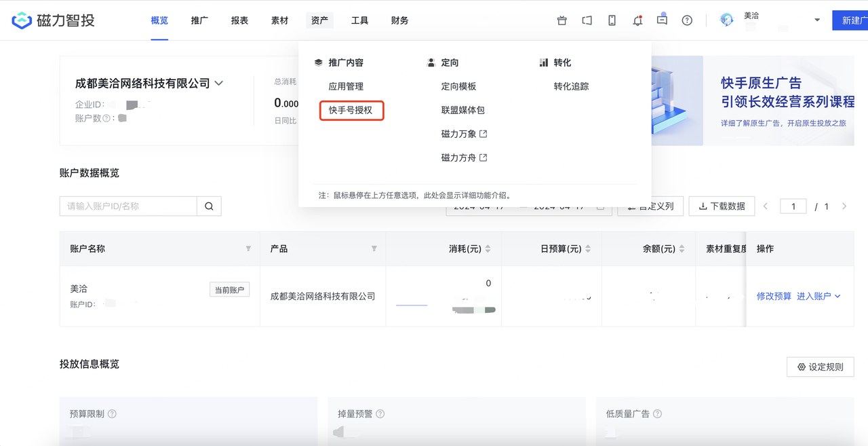
Task: Click the filter icon in 账户名称 column
Action: [x=248, y=249]
